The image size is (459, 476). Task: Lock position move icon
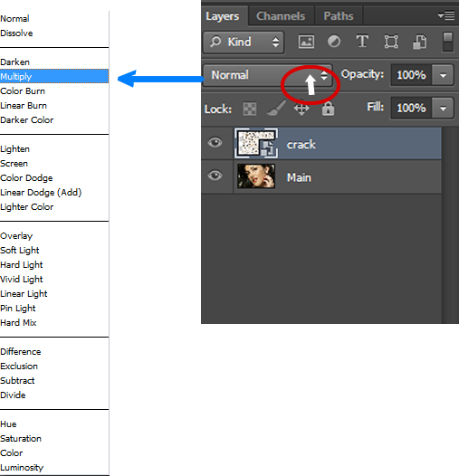(301, 108)
